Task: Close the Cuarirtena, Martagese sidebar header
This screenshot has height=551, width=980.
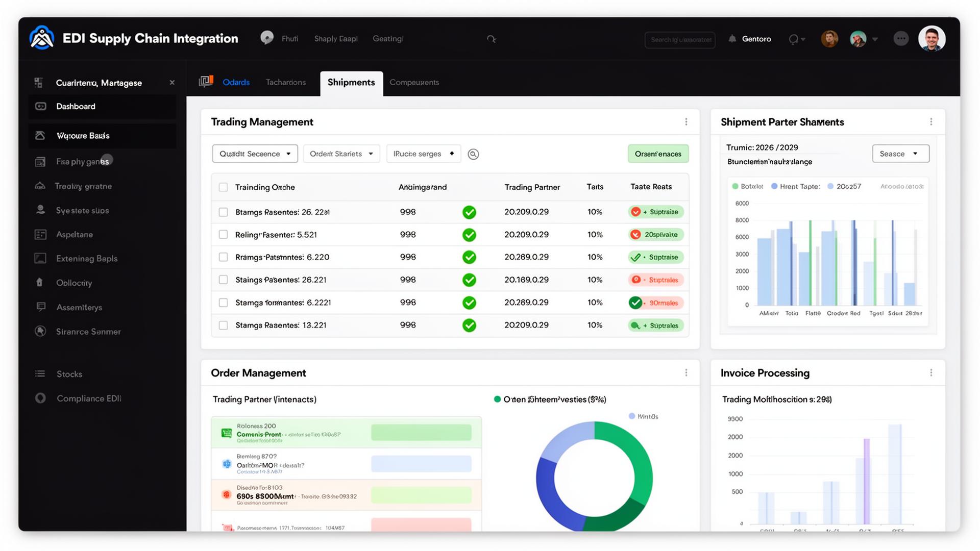Action: [172, 83]
